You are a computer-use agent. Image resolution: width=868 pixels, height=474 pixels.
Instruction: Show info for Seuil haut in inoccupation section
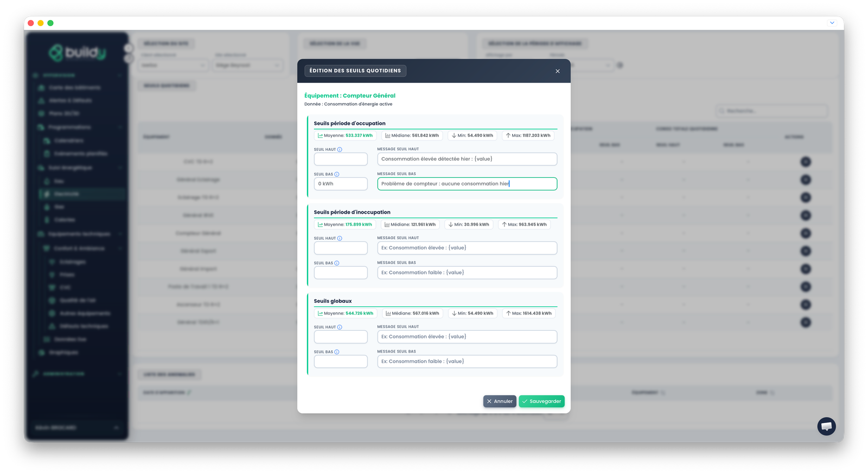(x=340, y=239)
